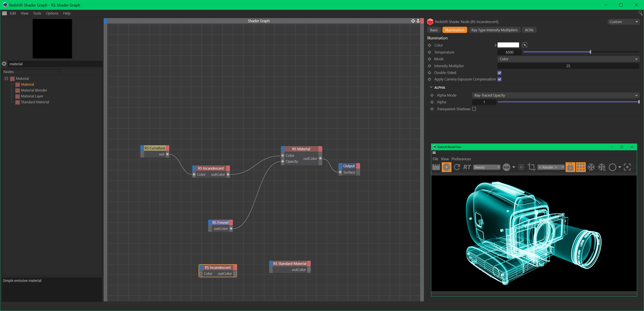Click the Color parameter keyframe diamond
Viewport: 644px width, 311px height.
coord(430,45)
